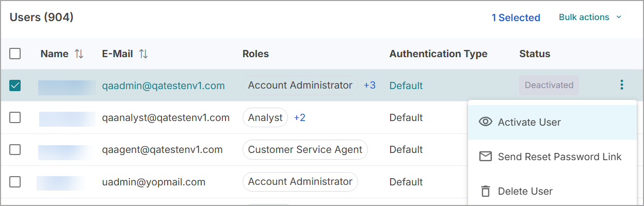Click the Status column header
644x206 pixels.
[x=535, y=54]
